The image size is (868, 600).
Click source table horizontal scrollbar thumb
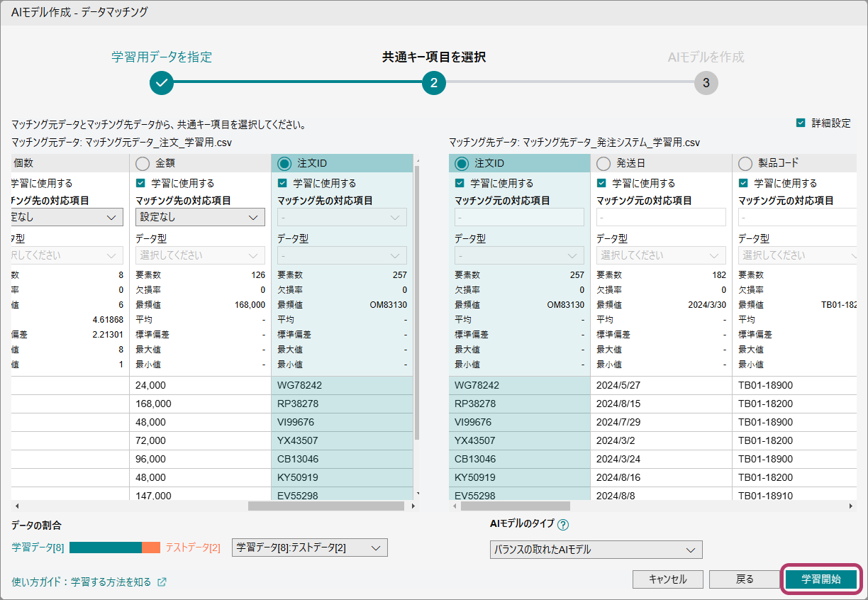pos(325,506)
